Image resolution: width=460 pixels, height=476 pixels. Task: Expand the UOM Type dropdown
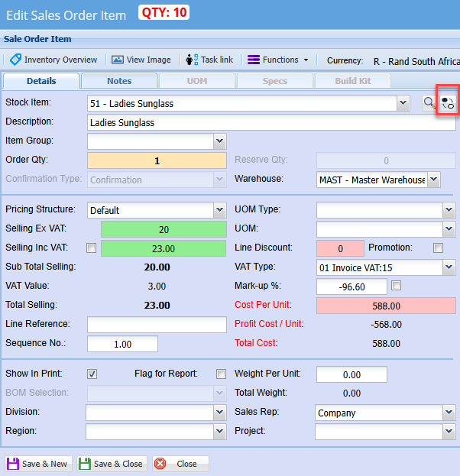coord(449,210)
